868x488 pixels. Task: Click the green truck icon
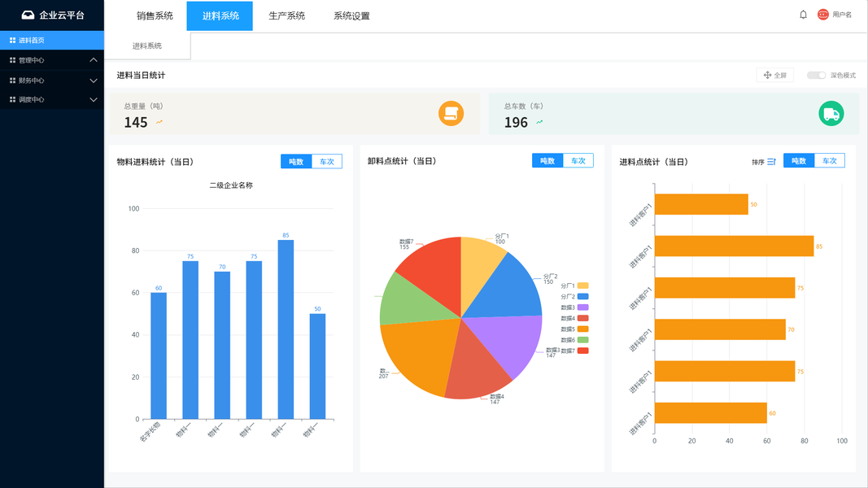(831, 113)
